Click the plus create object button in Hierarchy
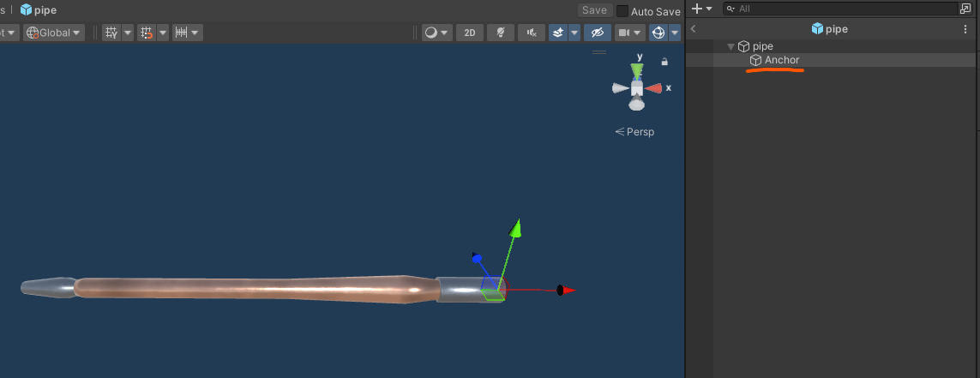The image size is (980, 378). 697,9
